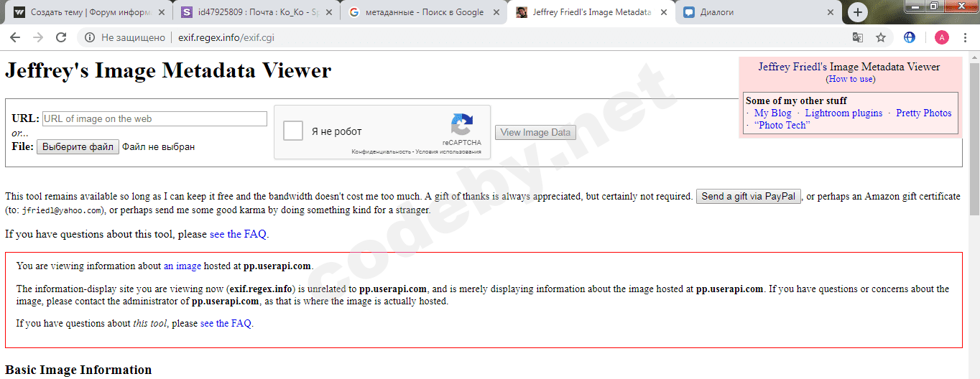Check the reCAPTCHA 'Я не робот' box

pyautogui.click(x=293, y=131)
